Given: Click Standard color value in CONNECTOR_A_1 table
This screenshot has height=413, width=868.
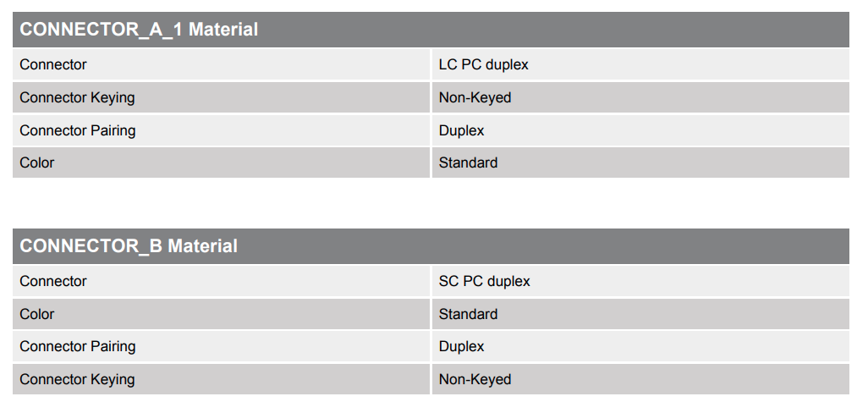Looking at the screenshot, I should (468, 162).
